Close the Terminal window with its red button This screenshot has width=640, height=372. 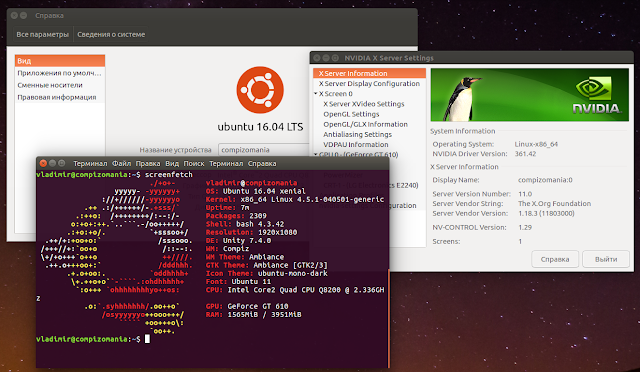[43, 163]
